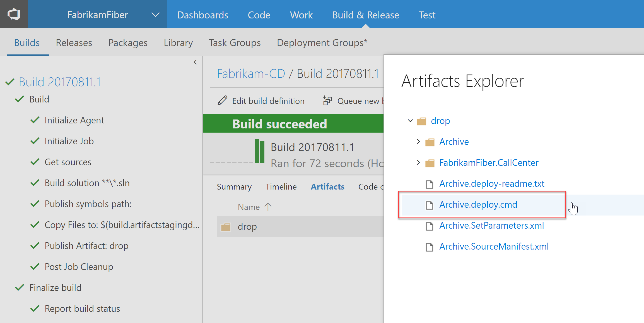644x323 pixels.
Task: Click the file icon for Archive.deploy-readme.txt
Action: (x=430, y=184)
